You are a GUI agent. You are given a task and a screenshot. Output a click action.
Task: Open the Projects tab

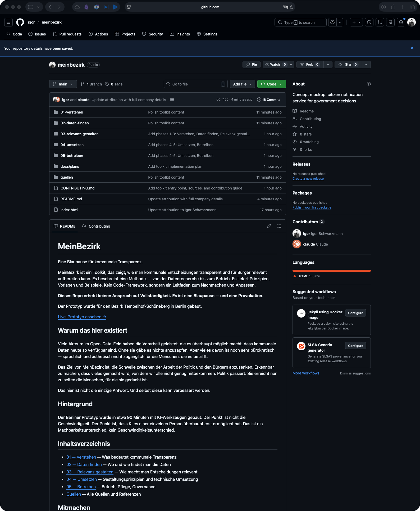(125, 34)
